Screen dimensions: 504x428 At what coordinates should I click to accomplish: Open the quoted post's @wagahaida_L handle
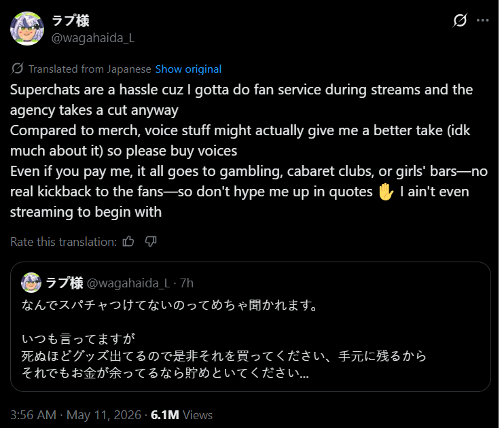point(128,283)
